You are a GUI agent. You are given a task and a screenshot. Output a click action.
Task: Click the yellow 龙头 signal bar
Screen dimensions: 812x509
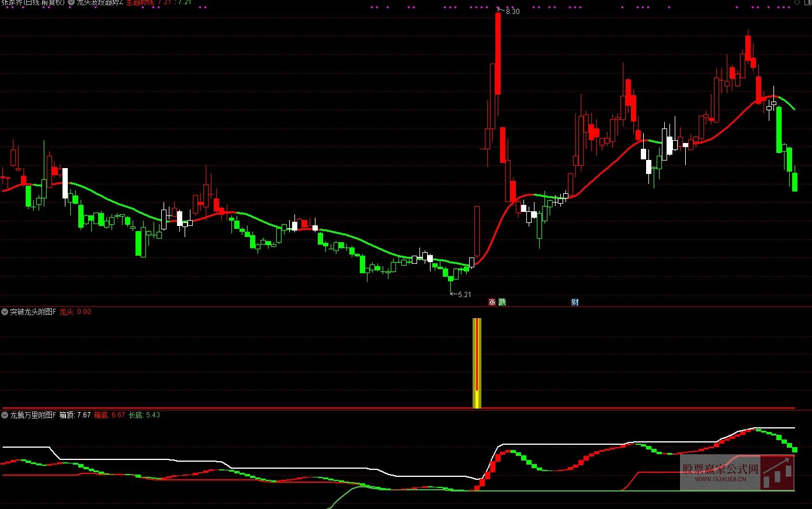pyautogui.click(x=477, y=363)
